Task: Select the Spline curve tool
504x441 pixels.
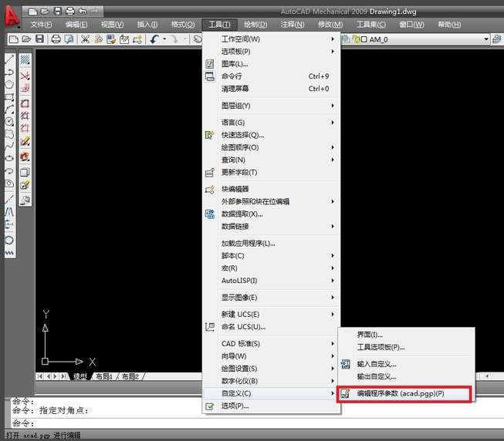Action: pos(9,146)
